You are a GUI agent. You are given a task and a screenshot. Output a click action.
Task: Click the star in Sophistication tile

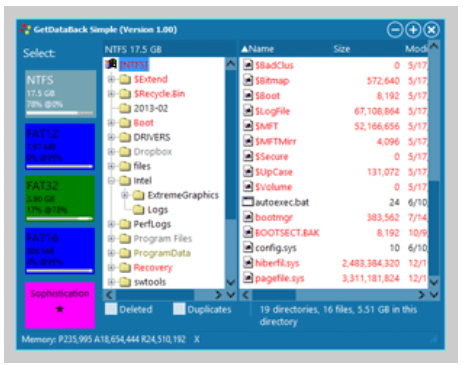(60, 309)
